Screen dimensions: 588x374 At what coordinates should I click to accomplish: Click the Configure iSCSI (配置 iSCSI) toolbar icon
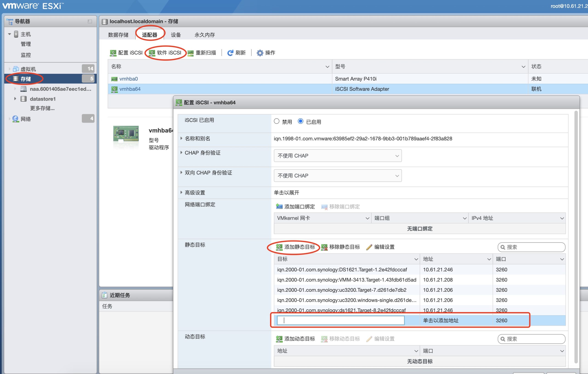(113, 53)
